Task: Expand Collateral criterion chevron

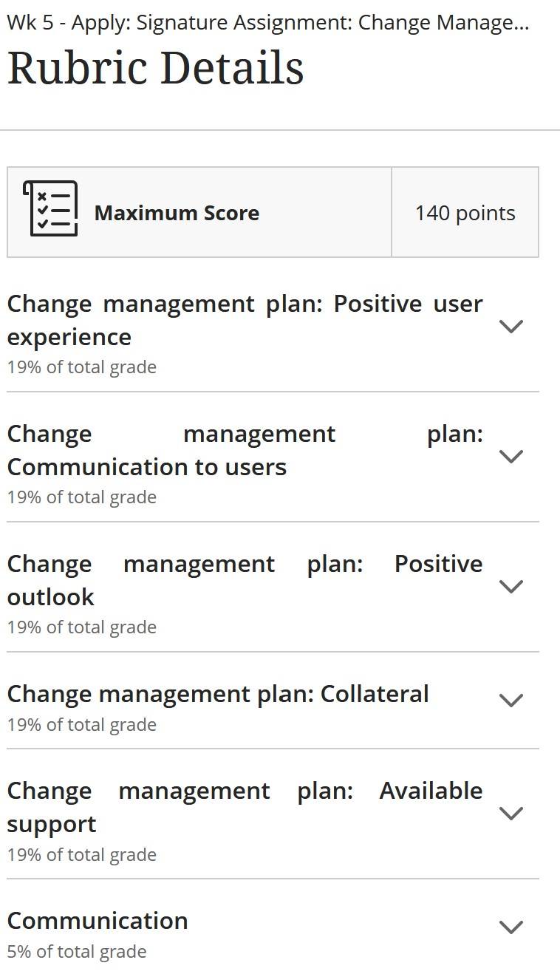Action: (x=511, y=700)
